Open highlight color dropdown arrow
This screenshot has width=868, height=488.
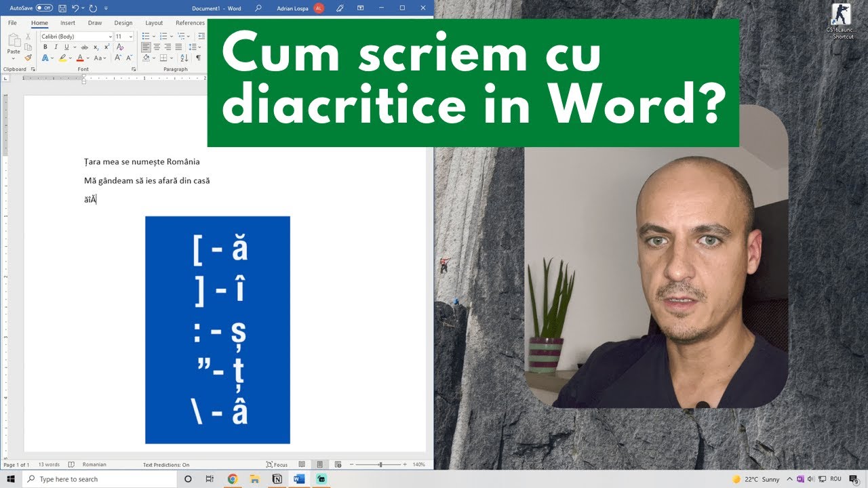click(x=71, y=58)
